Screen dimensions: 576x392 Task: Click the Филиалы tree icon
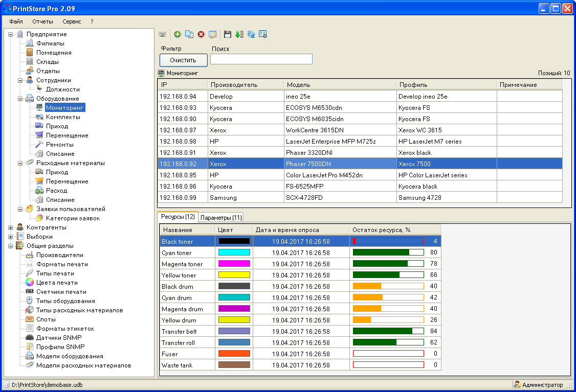point(30,43)
